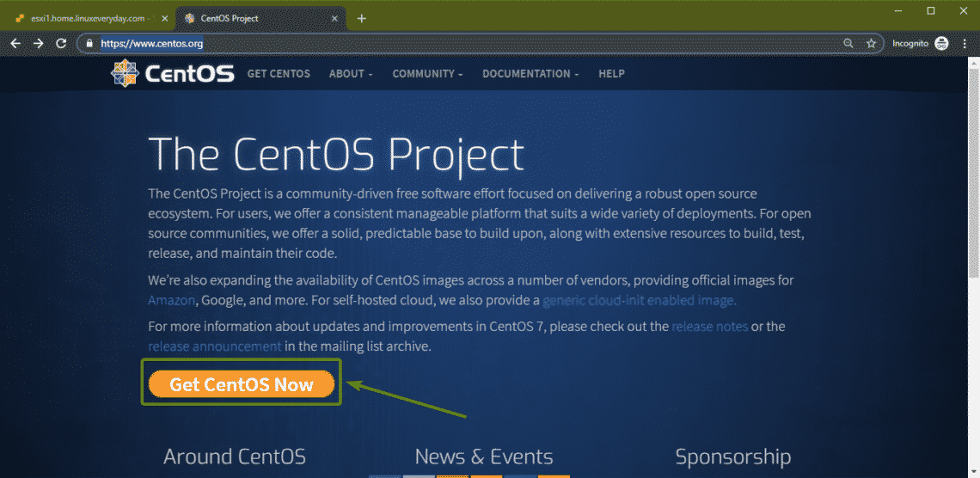Click the browser back arrow
This screenshot has width=980, height=478.
[x=16, y=44]
